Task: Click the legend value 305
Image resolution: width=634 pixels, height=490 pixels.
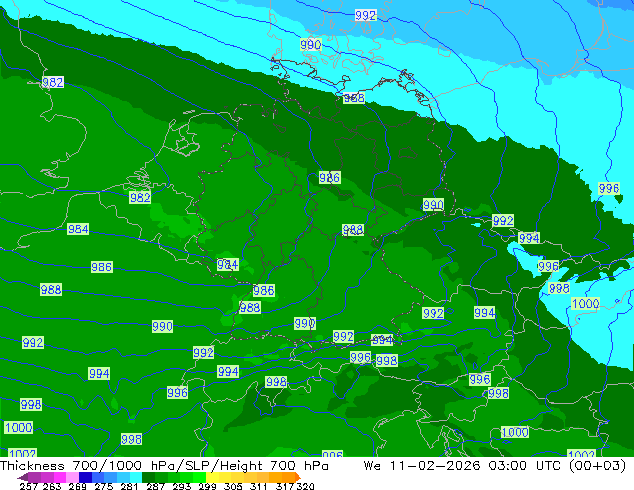Action: pos(233,486)
